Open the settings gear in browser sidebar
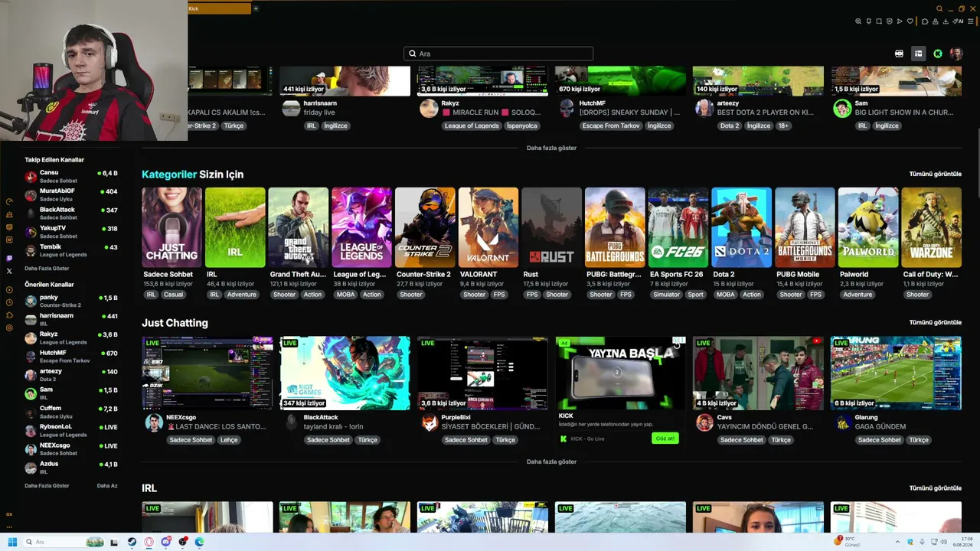Screen dimensions: 980x551 [x=9, y=328]
